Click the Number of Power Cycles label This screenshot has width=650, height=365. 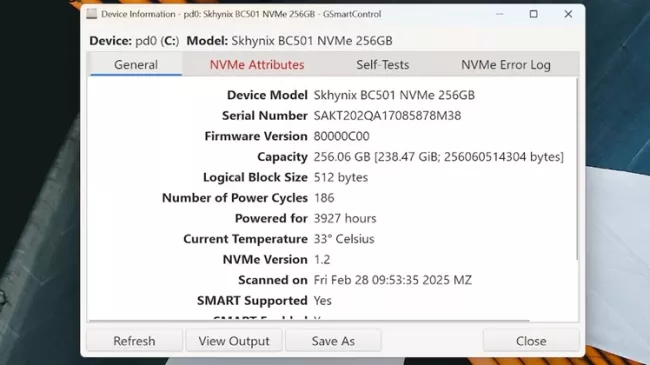(x=235, y=198)
